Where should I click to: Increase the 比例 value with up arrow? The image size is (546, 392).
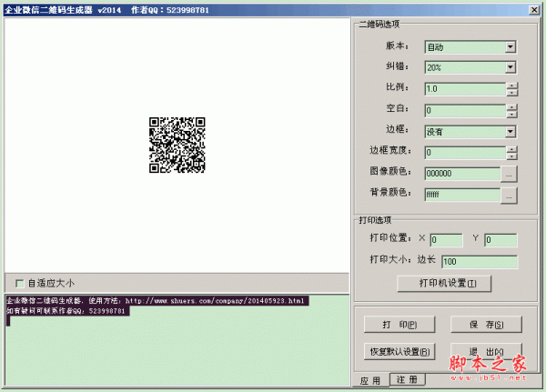pyautogui.click(x=511, y=85)
